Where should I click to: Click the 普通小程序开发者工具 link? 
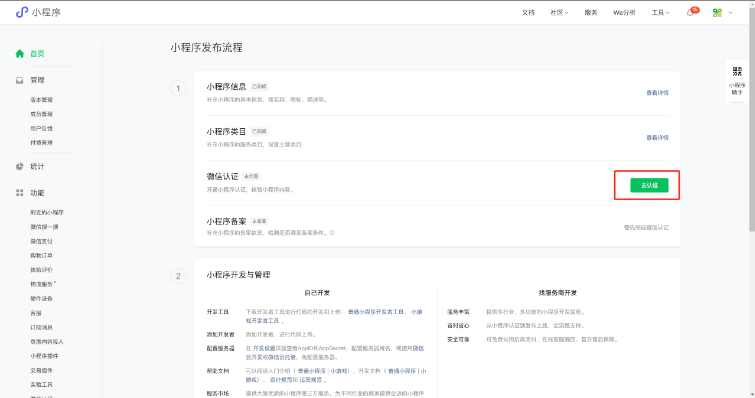click(x=376, y=312)
